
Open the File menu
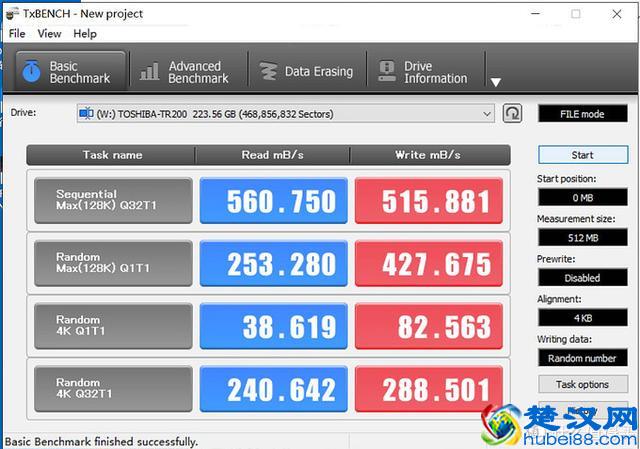(17, 34)
